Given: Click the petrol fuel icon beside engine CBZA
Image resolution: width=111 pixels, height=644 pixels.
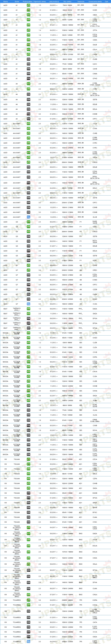Looking at the screenshot, I should point(29,15).
